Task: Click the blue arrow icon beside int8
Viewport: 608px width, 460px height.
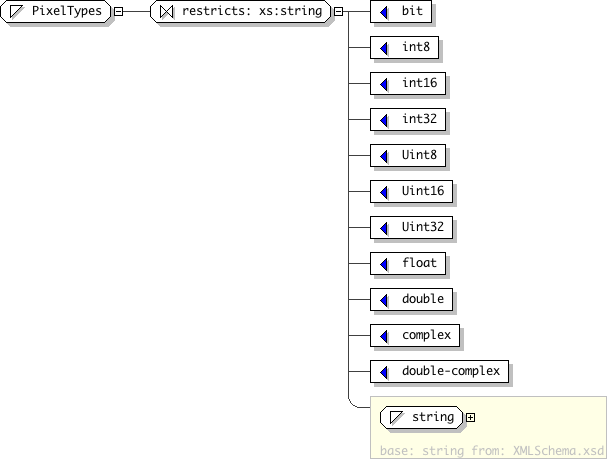Action: click(384, 48)
